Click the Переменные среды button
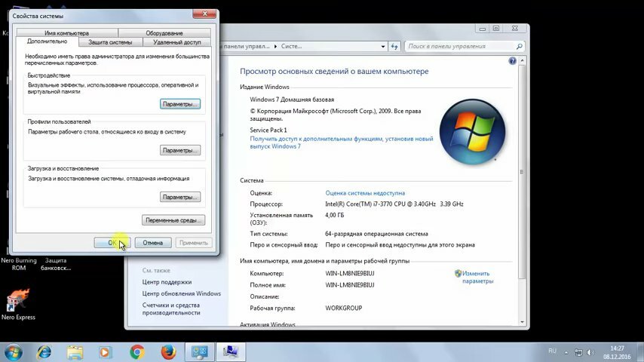The image size is (644, 362). 173,220
